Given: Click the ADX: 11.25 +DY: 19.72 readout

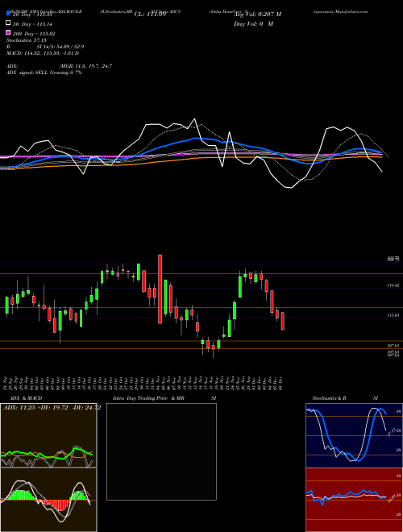Looking at the screenshot, I should coord(52,408).
